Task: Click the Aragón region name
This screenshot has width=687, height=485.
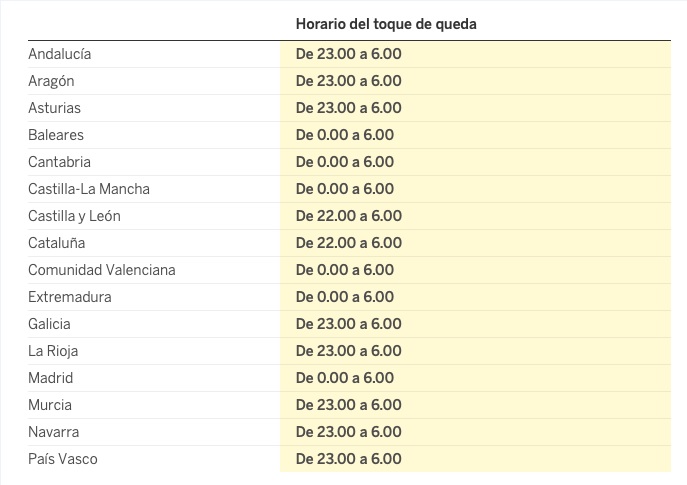Action: 51,81
